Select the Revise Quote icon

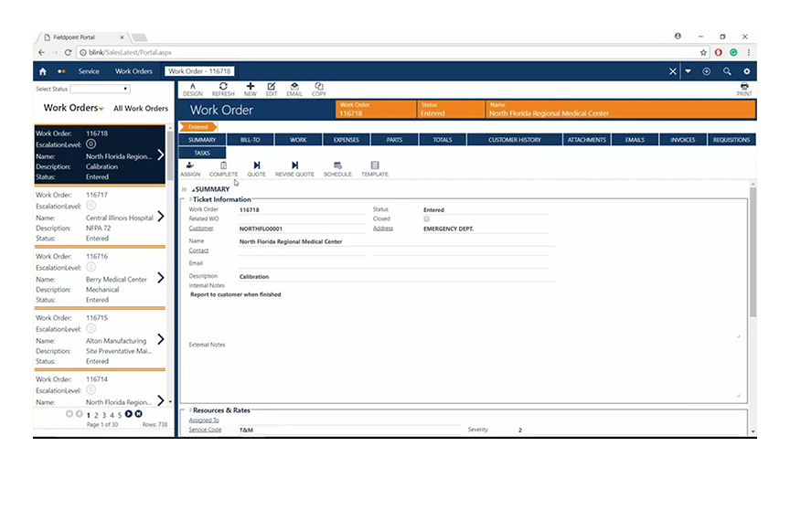pyautogui.click(x=294, y=168)
